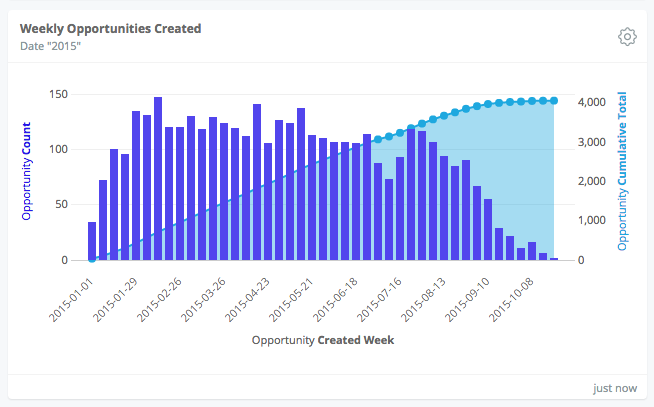The height and width of the screenshot is (407, 654).
Task: Select the 2015-06-18 x-axis date label
Action: 337,295
